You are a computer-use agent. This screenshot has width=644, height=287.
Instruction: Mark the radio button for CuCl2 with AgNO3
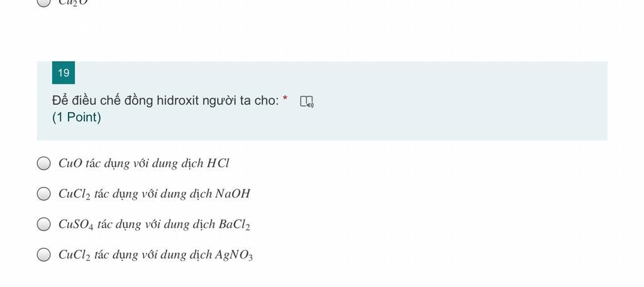(43, 255)
